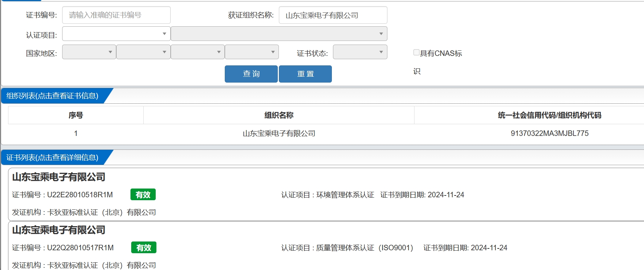Screen dimensions: 644x270
Task: Click the 重置 button
Action: pyautogui.click(x=305, y=74)
